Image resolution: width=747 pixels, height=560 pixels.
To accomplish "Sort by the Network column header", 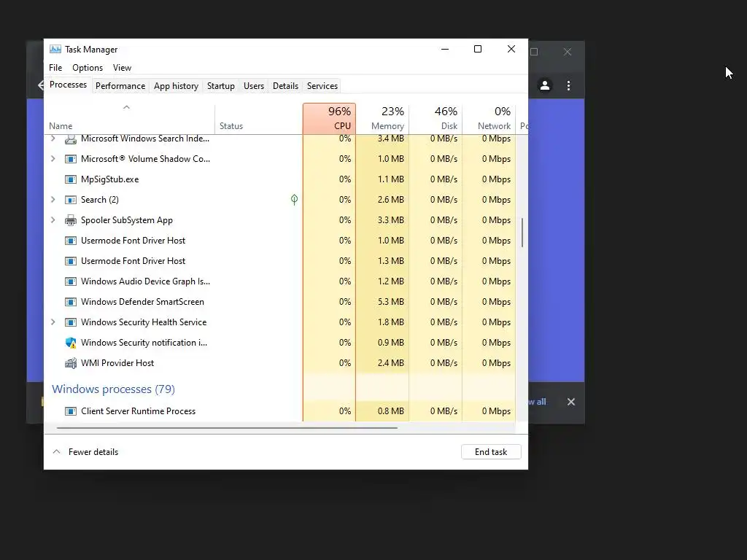I will point(489,119).
